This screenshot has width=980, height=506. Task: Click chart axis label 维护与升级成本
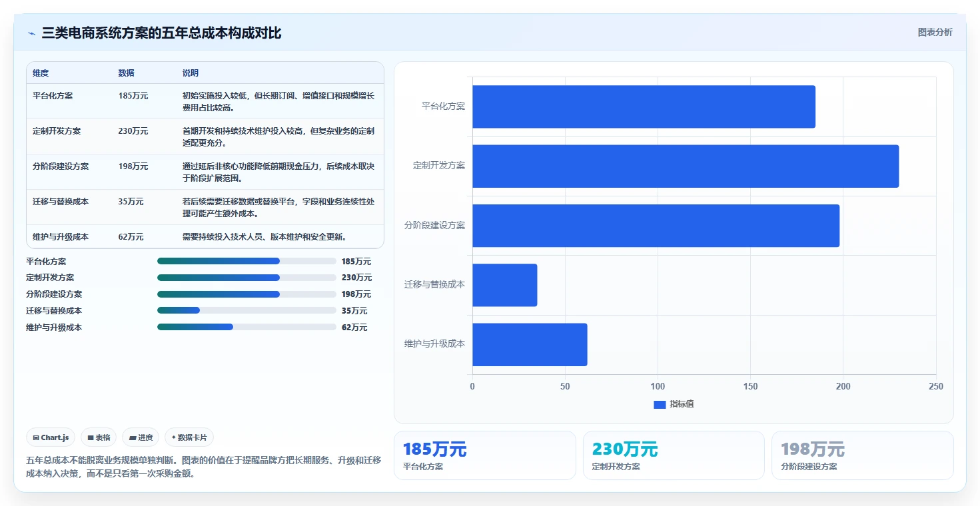435,344
